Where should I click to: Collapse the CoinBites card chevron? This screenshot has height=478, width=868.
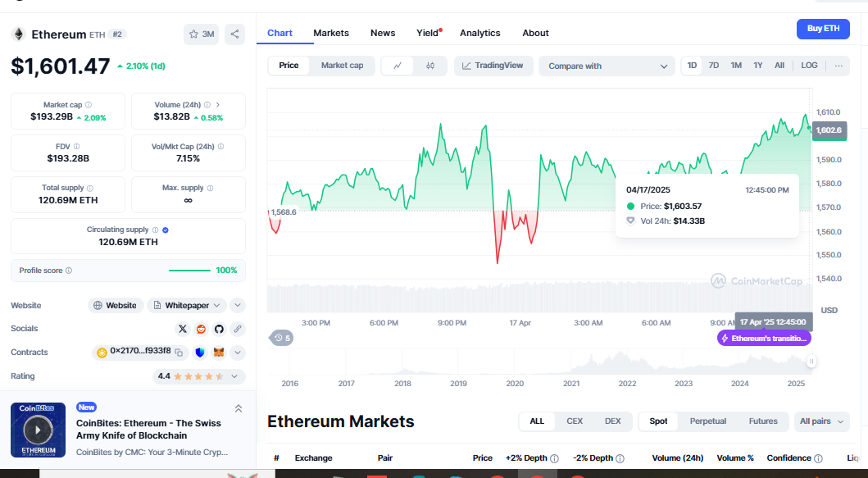click(x=239, y=409)
